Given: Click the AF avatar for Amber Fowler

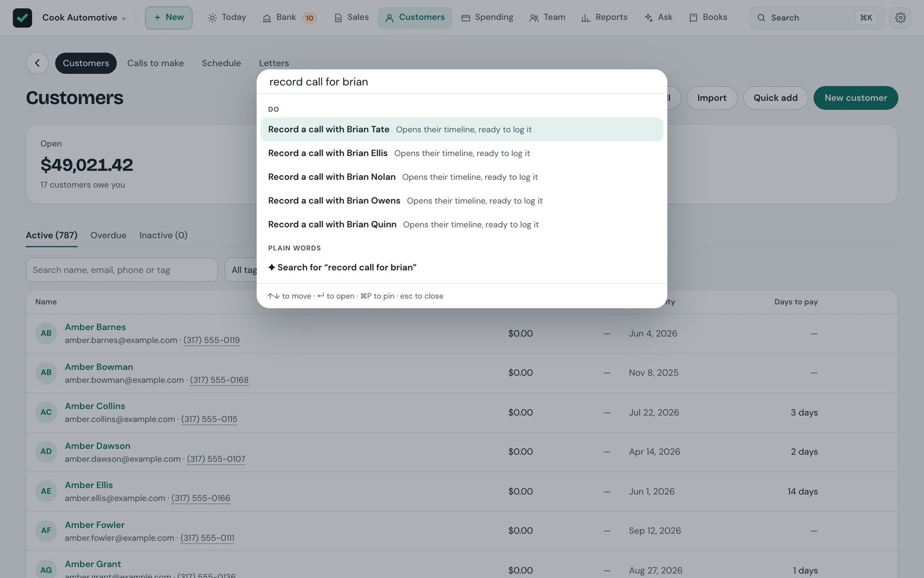Looking at the screenshot, I should tap(46, 531).
